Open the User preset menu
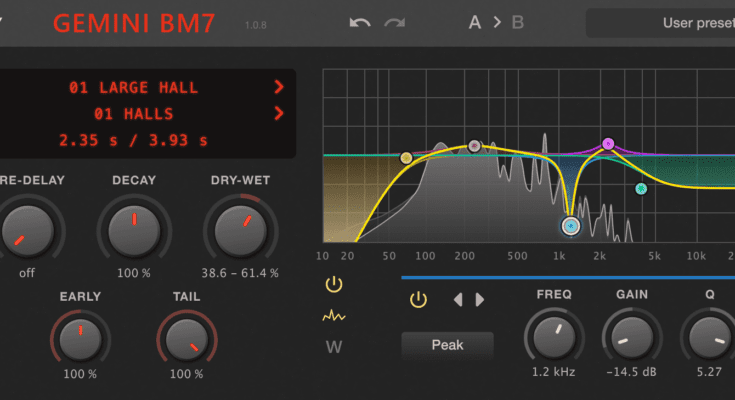The height and width of the screenshot is (400, 735). [x=660, y=23]
